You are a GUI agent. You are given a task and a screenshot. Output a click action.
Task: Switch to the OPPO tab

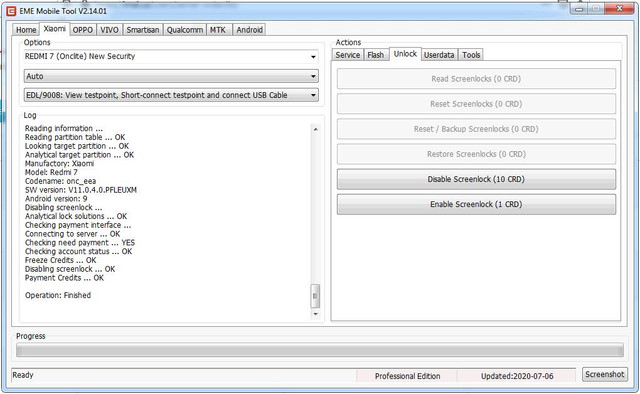click(x=82, y=30)
